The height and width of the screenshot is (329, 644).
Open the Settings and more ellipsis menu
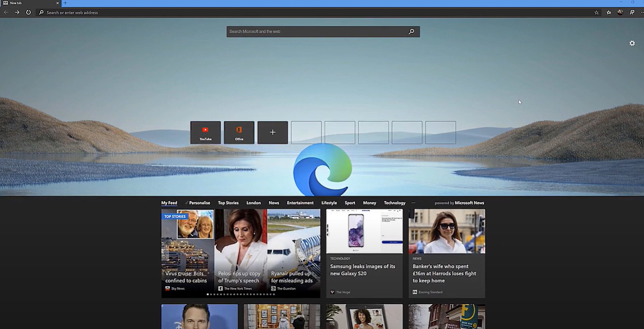point(641,12)
